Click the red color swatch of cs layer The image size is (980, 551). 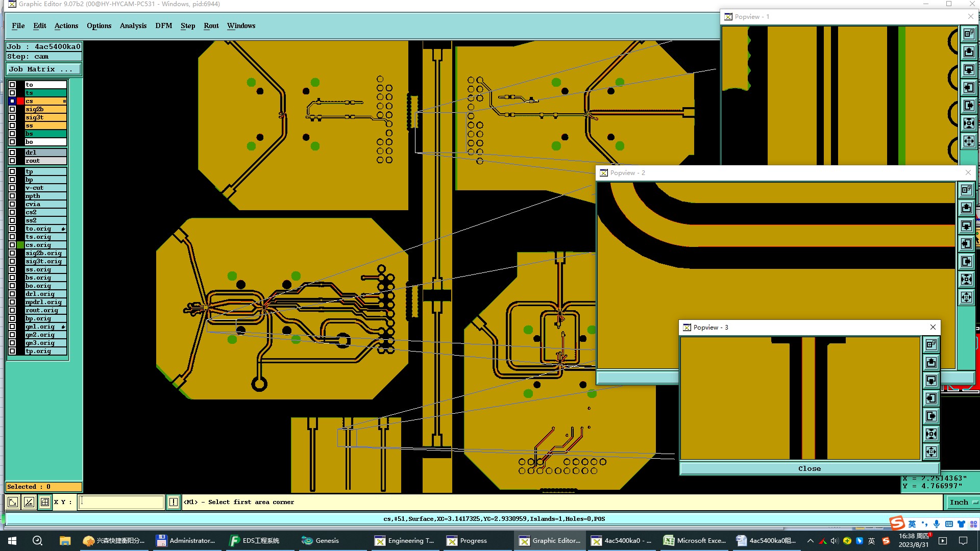click(20, 101)
